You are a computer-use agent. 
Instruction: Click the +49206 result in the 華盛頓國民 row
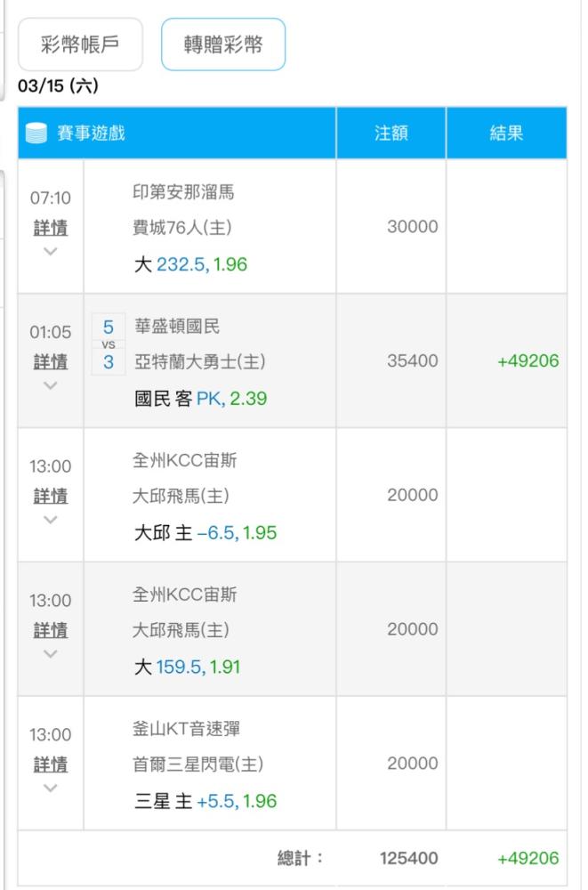pos(528,361)
